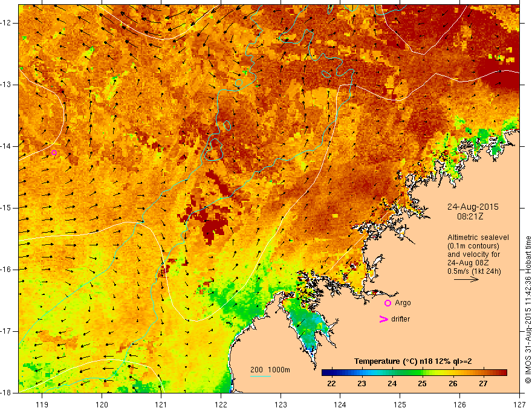532x411 pixels.
Task: Click the longitude axis label 123
Action: [281, 404]
